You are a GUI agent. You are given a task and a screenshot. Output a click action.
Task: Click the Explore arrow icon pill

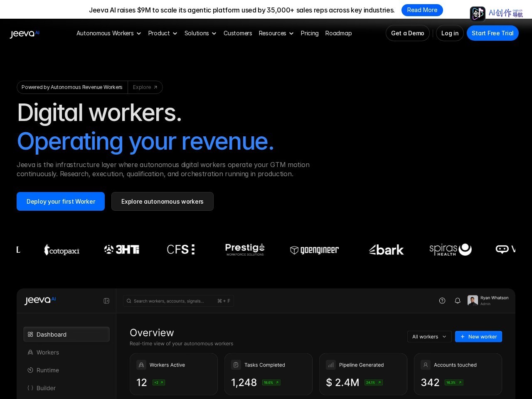pos(145,87)
